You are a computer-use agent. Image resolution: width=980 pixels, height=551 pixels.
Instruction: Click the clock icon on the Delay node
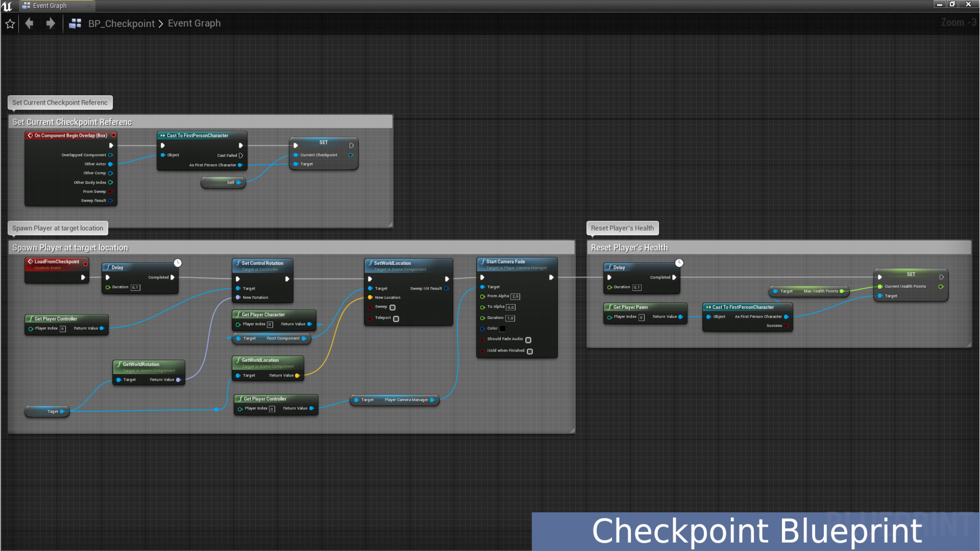point(178,262)
